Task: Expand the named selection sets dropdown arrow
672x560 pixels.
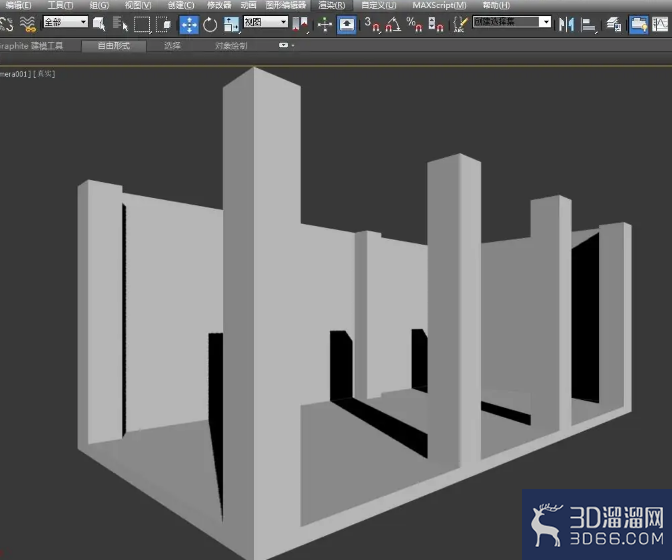Action: 546,22
